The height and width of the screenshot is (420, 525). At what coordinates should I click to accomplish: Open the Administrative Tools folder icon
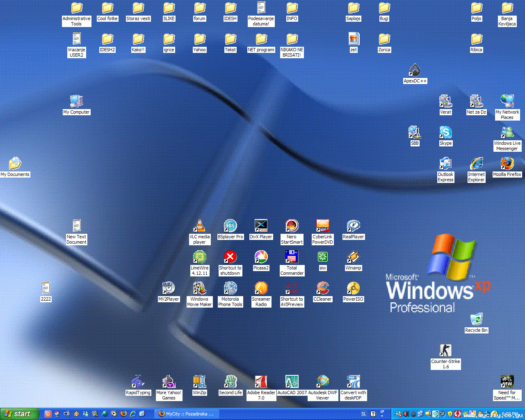point(77,8)
